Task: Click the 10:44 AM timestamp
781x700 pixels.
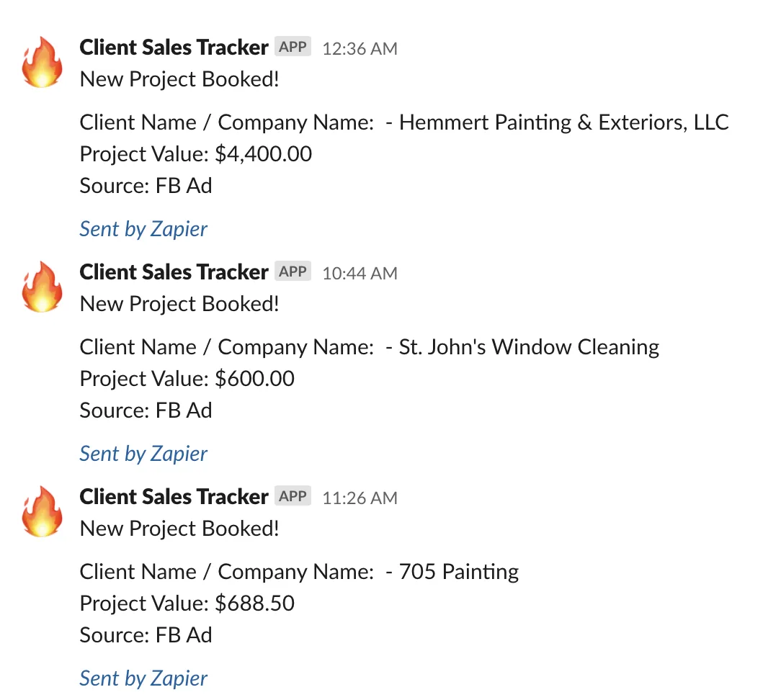Action: tap(360, 274)
